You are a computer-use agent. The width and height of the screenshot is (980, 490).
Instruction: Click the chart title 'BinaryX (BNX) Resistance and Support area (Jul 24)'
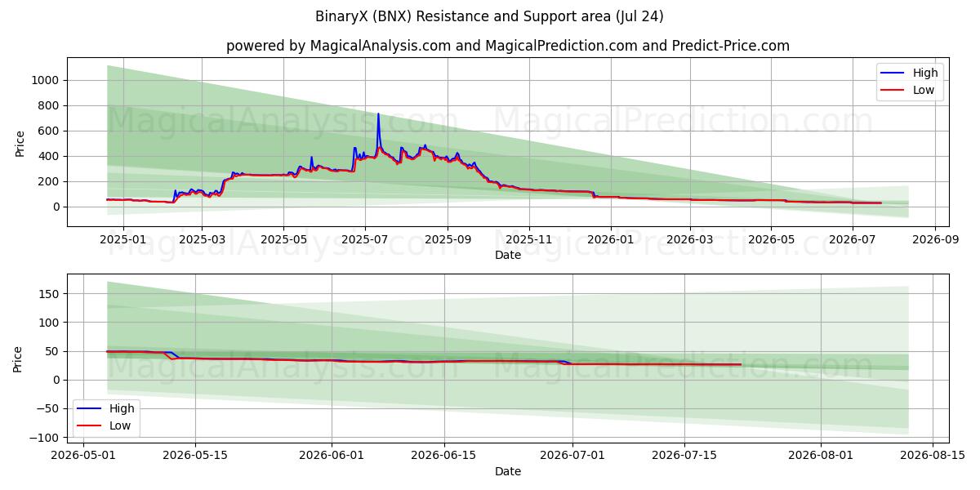(x=489, y=16)
